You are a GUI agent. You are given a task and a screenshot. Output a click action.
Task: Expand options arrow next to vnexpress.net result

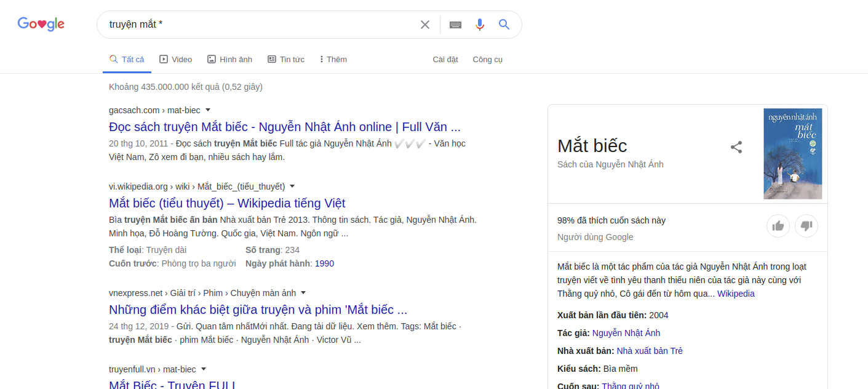(303, 293)
